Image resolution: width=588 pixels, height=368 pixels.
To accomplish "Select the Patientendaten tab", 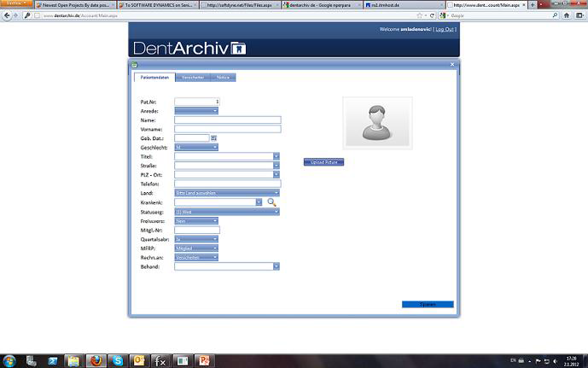I will (x=154, y=78).
